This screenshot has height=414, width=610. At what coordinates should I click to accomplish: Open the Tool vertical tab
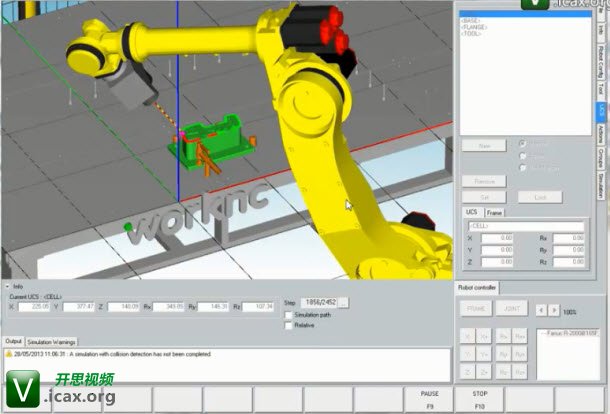point(601,89)
